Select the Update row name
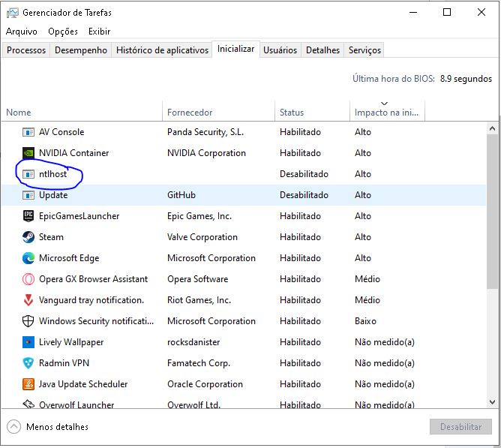 point(53,195)
